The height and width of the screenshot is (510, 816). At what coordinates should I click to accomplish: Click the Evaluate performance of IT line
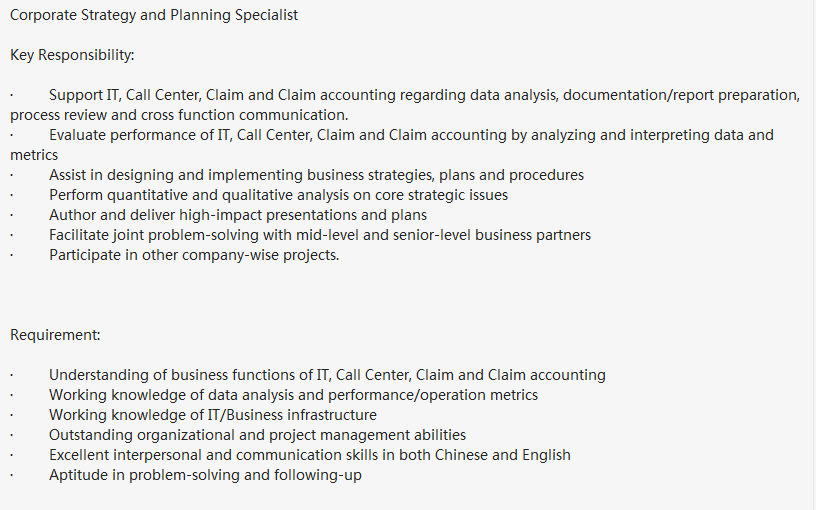(411, 135)
